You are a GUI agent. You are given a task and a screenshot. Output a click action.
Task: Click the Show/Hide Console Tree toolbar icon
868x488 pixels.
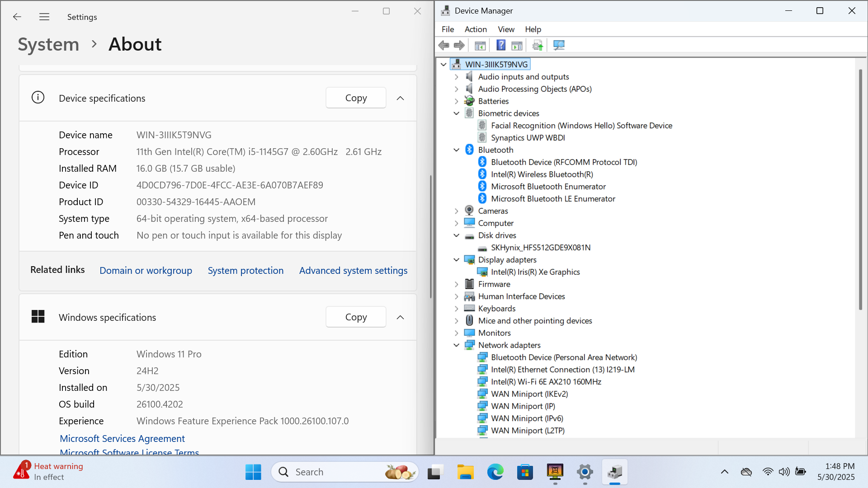(x=480, y=45)
